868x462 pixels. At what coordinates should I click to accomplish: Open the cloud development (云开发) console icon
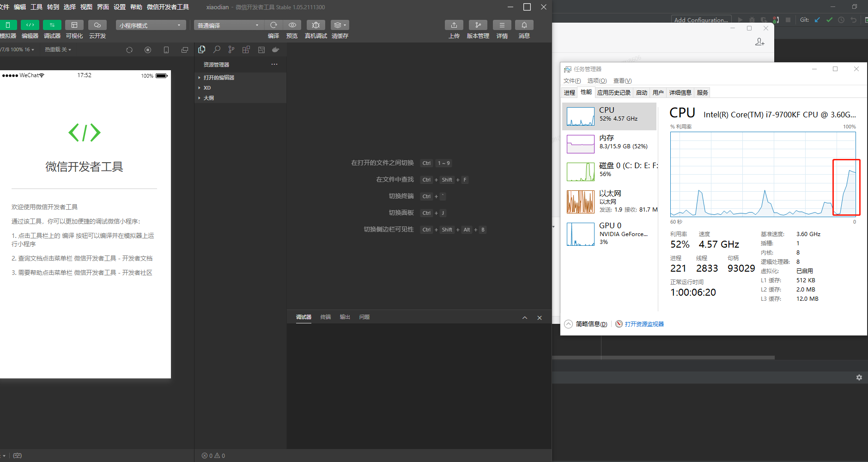(x=97, y=25)
